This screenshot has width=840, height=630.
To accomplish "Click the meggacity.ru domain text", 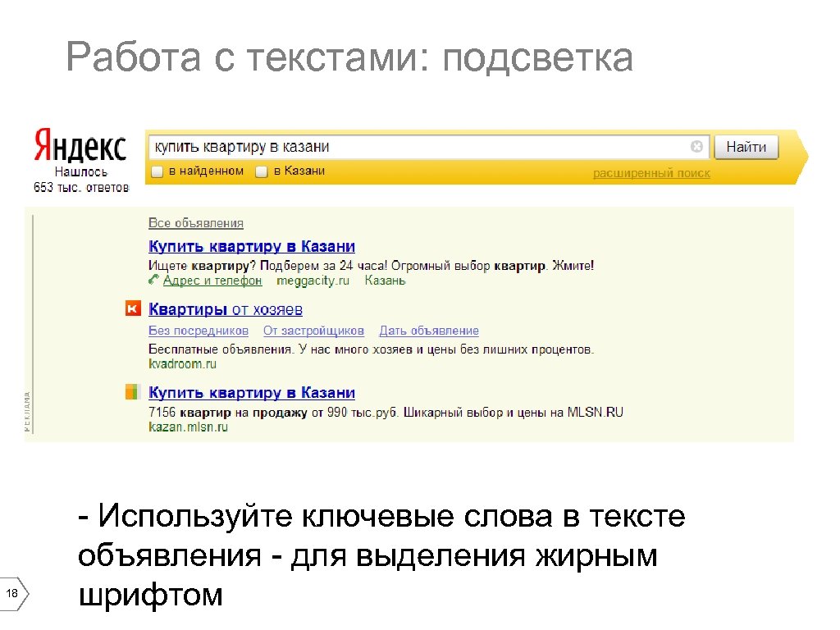I will tap(313, 281).
